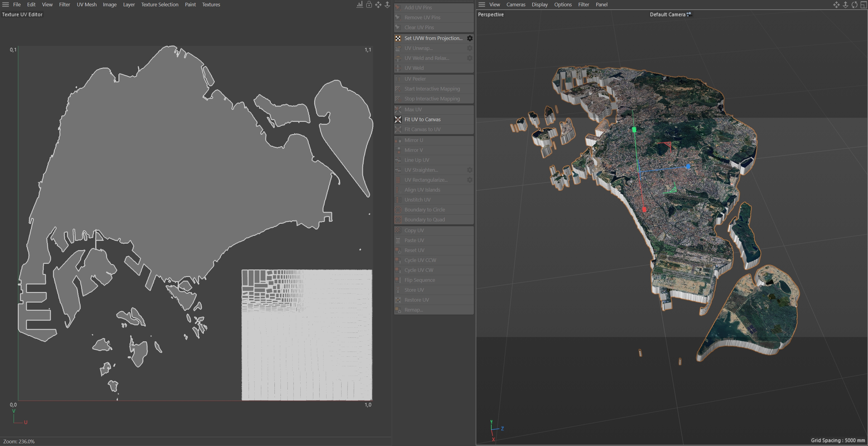This screenshot has width=868, height=446.
Task: Click the UV editor zoom arrow icon
Action: [387, 5]
